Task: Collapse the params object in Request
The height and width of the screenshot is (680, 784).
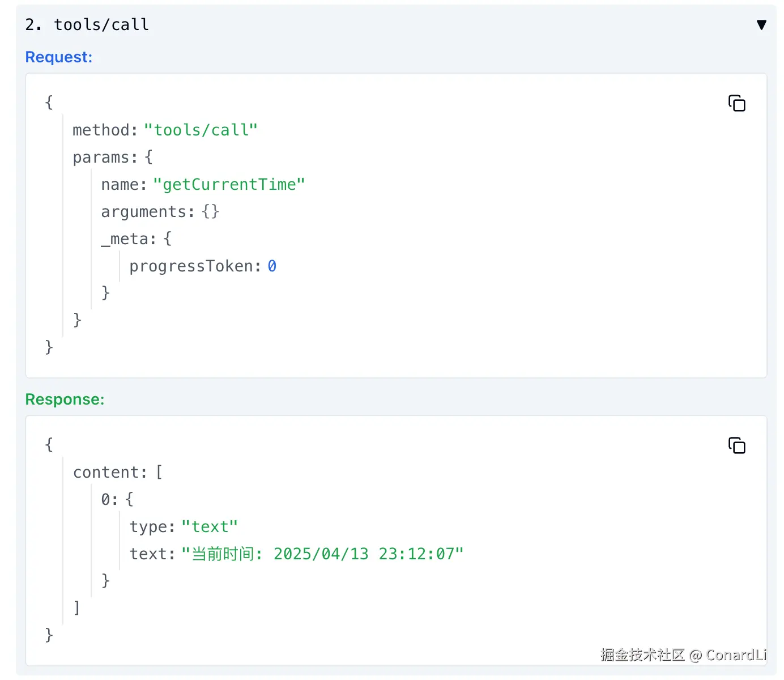Action: (101, 158)
